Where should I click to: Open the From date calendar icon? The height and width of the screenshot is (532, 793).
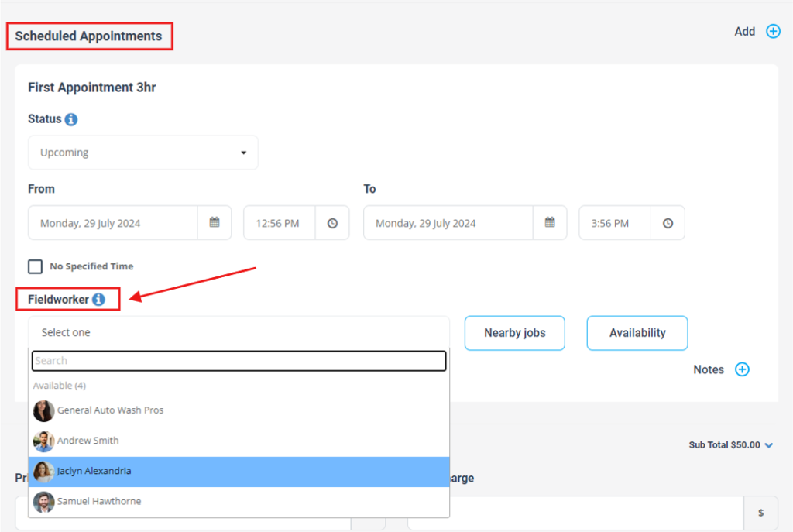pyautogui.click(x=215, y=222)
